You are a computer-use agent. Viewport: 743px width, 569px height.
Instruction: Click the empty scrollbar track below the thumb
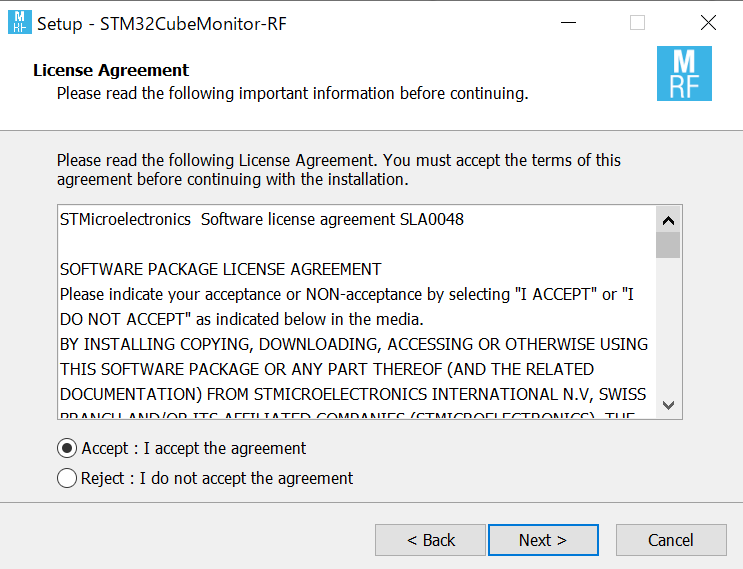(668, 325)
